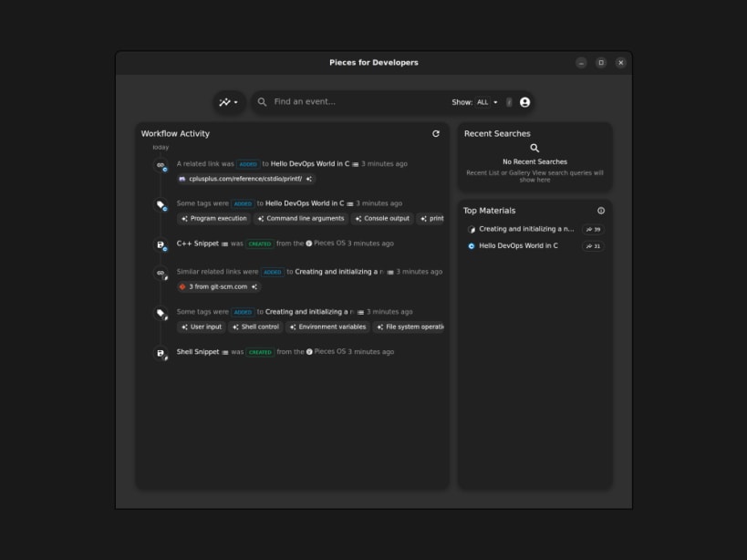Open Creating and initializing from similar links event
The height and width of the screenshot is (560, 747).
coord(339,272)
